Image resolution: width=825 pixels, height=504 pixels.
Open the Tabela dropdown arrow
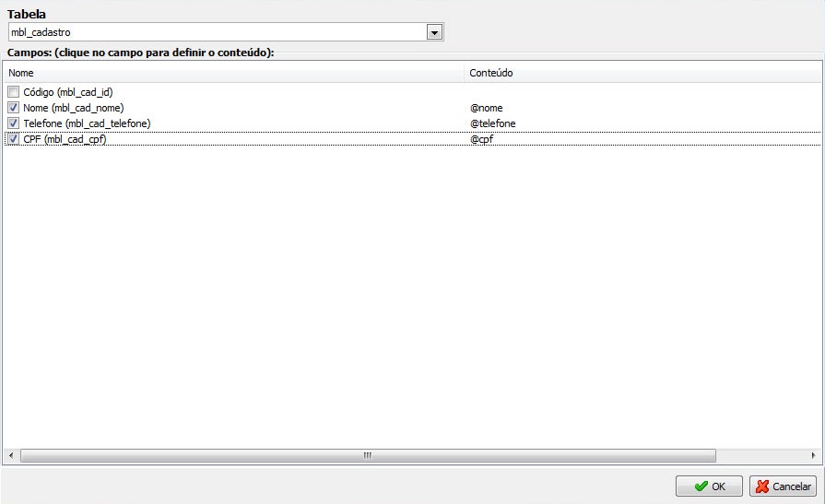coord(434,32)
